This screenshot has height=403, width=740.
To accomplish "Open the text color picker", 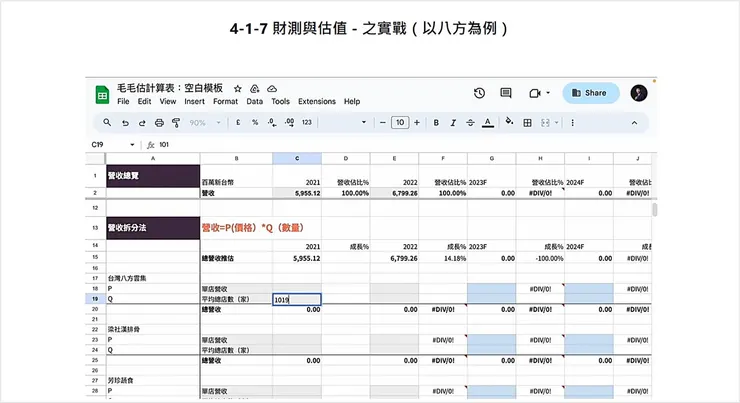I will (x=488, y=123).
